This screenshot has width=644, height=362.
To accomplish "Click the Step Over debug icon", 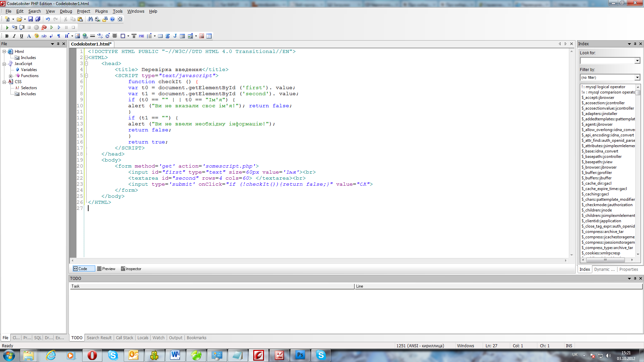I will click(x=22, y=27).
